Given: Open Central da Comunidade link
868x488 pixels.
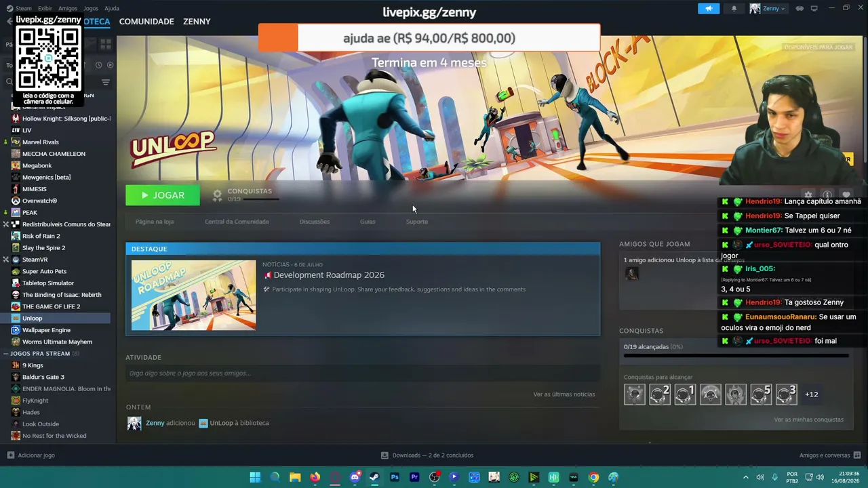Looking at the screenshot, I should pos(237,222).
